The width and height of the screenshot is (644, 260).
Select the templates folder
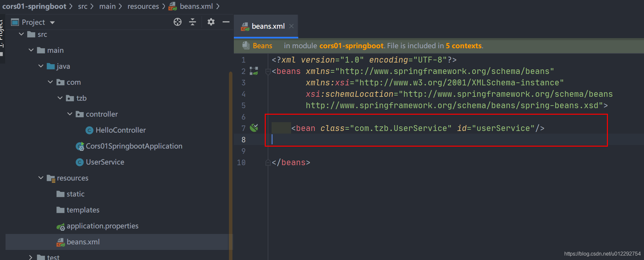tap(83, 210)
